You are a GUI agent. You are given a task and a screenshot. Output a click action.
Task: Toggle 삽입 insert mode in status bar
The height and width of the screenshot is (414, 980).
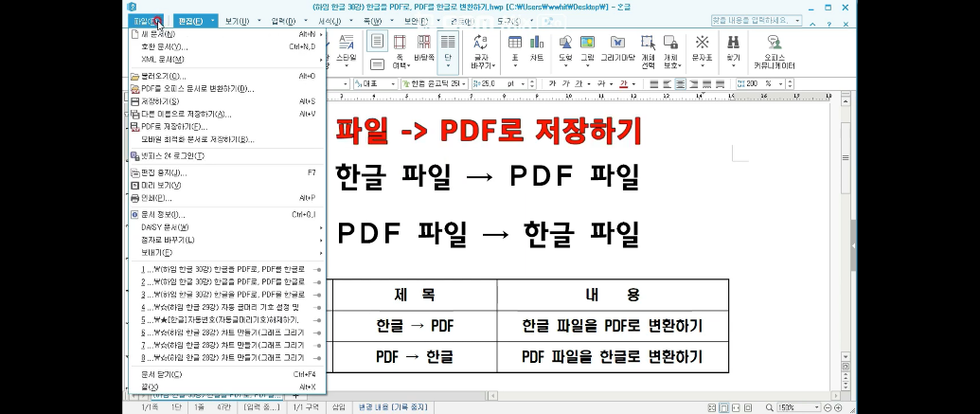[338, 406]
